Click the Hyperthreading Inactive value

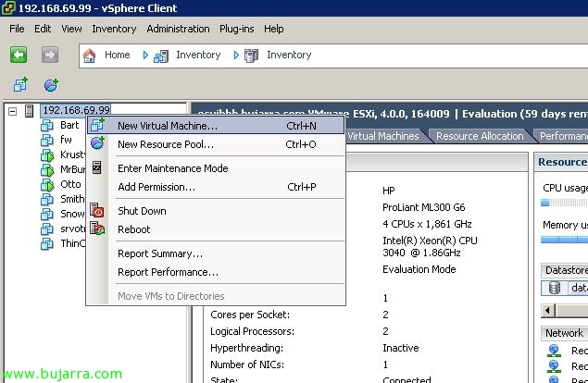click(401, 348)
